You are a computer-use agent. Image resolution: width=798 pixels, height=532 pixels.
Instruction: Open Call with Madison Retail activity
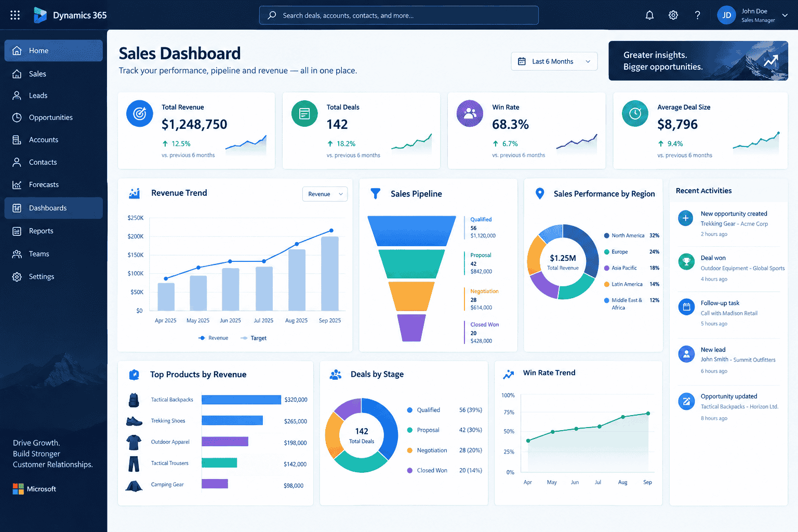tap(729, 313)
